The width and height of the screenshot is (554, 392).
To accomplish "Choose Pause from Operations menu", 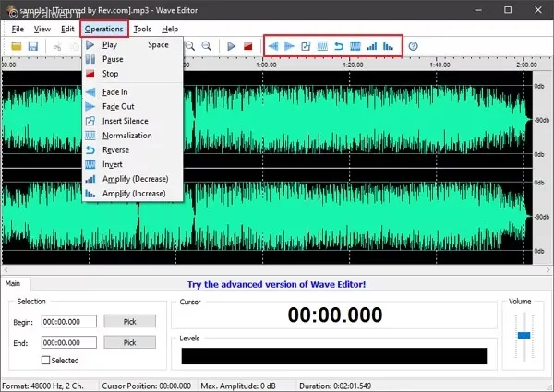I will pyautogui.click(x=132, y=59).
